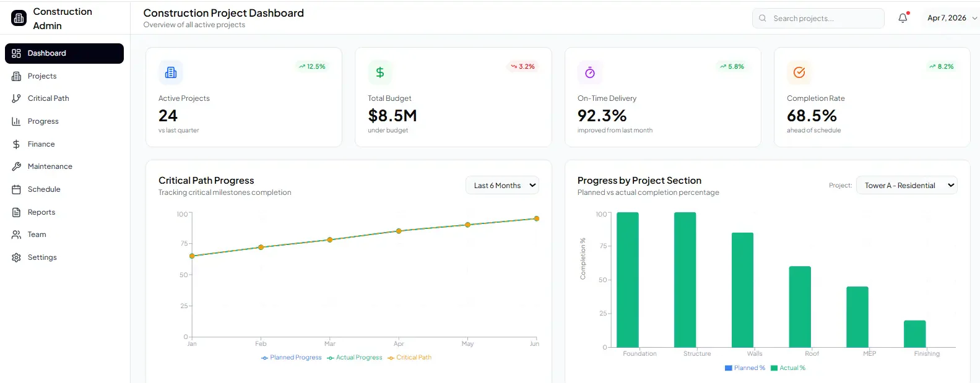980x383 pixels.
Task: Click the Jan data point on line chart
Action: pos(192,256)
